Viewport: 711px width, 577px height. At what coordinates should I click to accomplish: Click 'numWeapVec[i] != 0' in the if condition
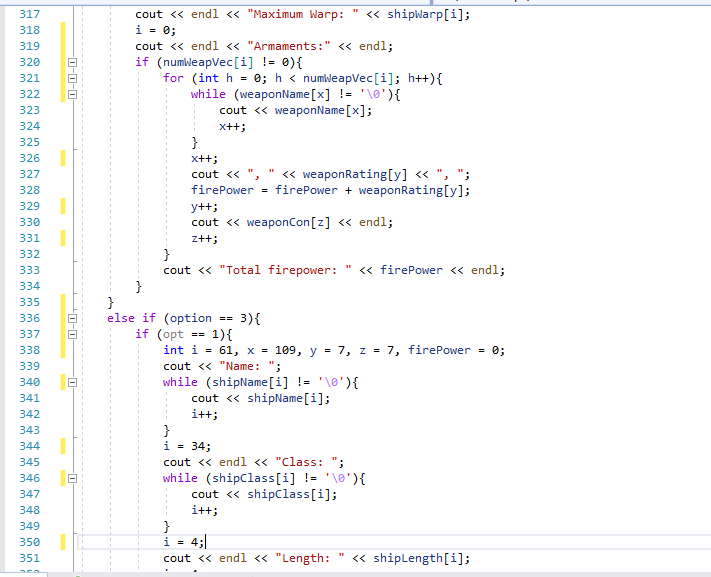(226, 62)
